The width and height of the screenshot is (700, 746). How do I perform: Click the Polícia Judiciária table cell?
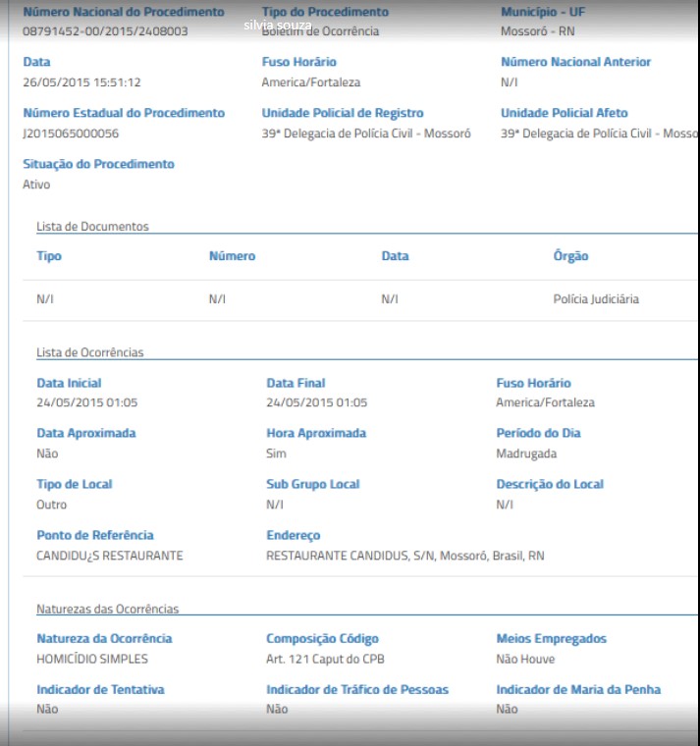click(596, 299)
